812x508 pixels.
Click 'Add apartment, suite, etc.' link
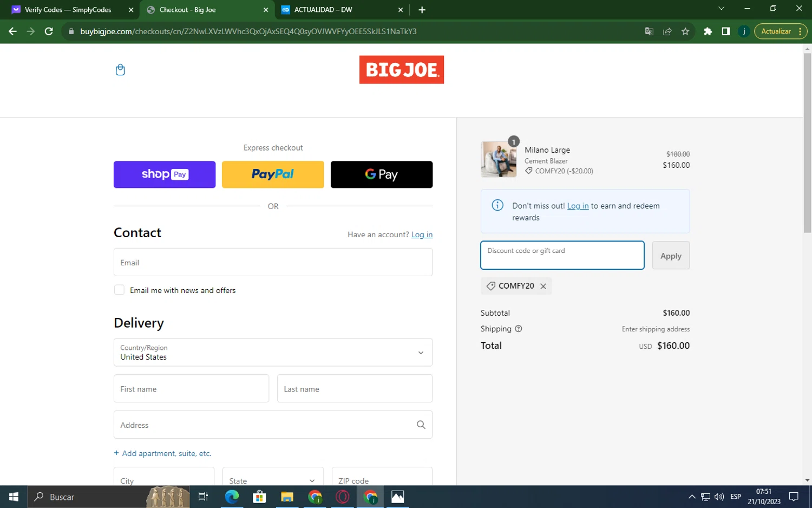(x=162, y=453)
